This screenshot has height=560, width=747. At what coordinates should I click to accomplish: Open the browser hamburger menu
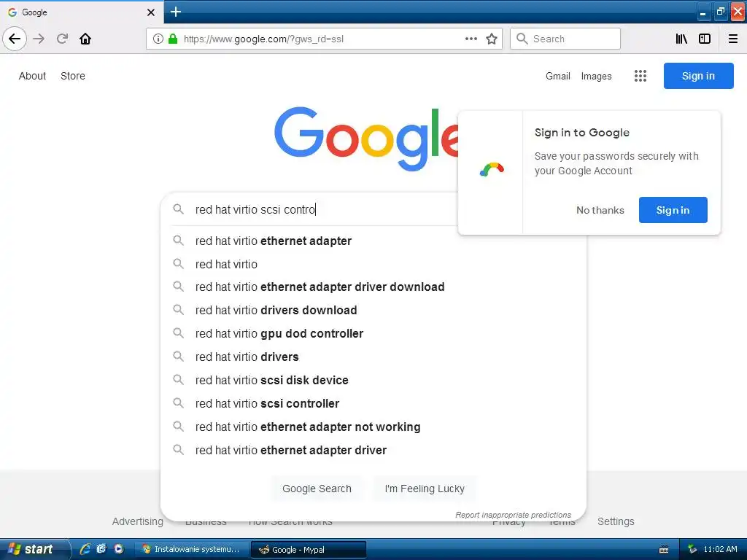click(732, 39)
